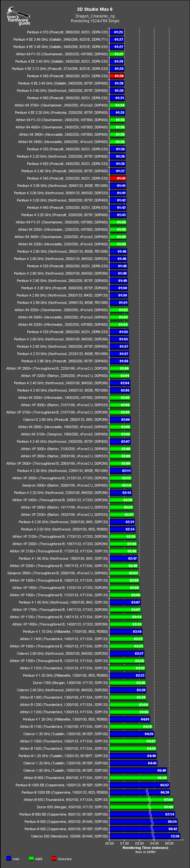Select the Pentium 4 1.80 GHz (Northwood) label
This screenshot has height=868, width=190.
tap(64, 559)
